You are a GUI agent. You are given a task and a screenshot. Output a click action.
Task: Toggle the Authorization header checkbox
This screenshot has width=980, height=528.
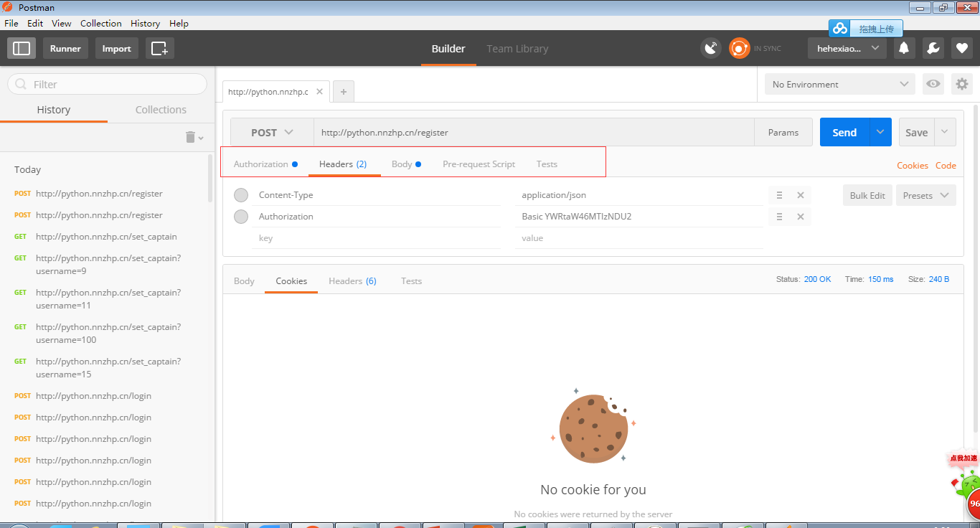click(x=241, y=217)
